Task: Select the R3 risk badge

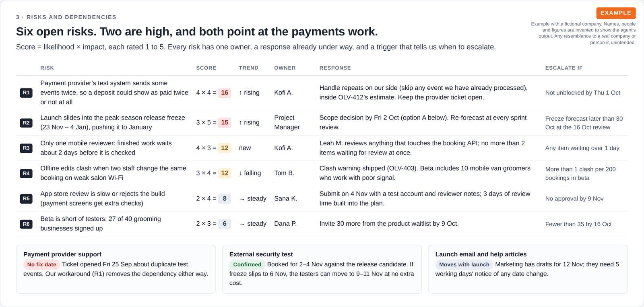Action: click(26, 148)
